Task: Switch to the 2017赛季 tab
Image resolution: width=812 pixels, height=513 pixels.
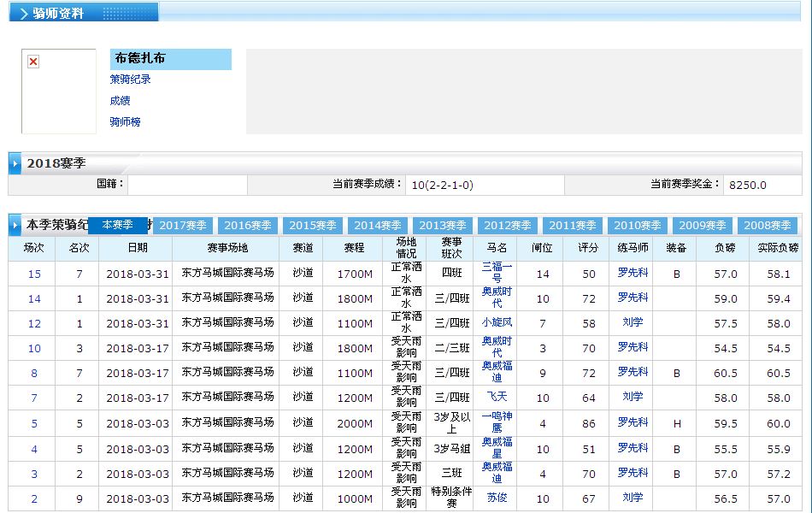Action: point(183,226)
